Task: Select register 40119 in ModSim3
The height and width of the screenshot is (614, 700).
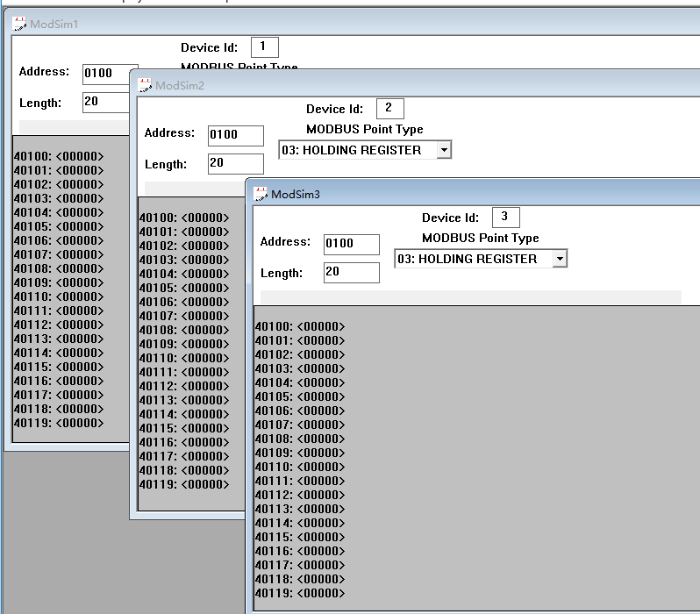Action: (300, 594)
